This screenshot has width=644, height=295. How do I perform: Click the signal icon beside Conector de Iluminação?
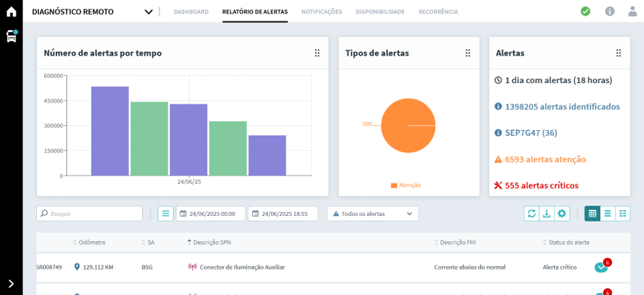tap(192, 267)
